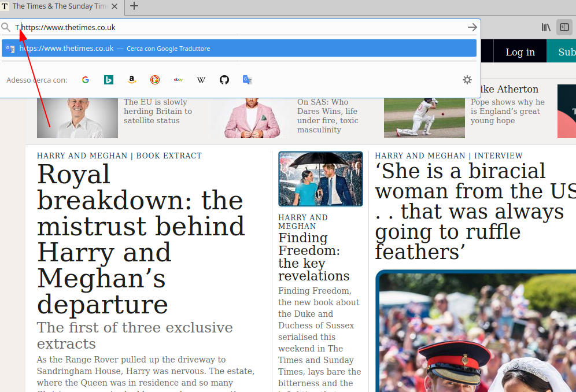576x392 pixels.
Task: Click Harry and Meghan umbrella photo
Action: coord(321,179)
